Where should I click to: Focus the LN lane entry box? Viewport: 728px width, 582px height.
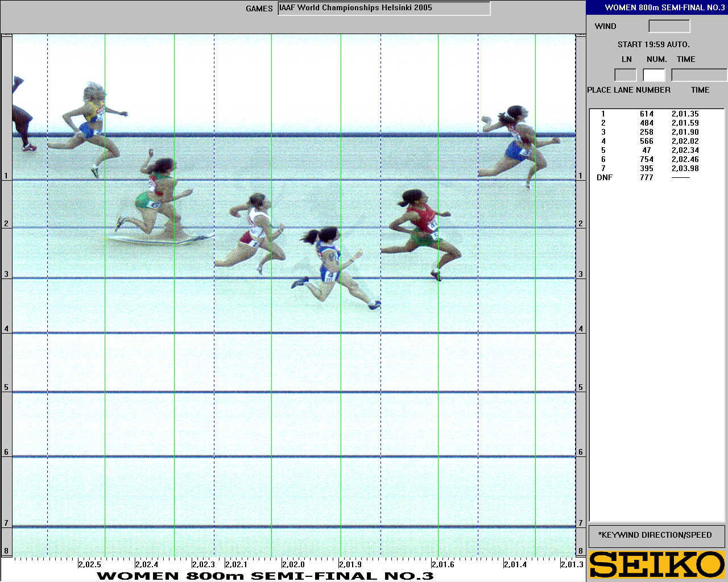coord(625,75)
